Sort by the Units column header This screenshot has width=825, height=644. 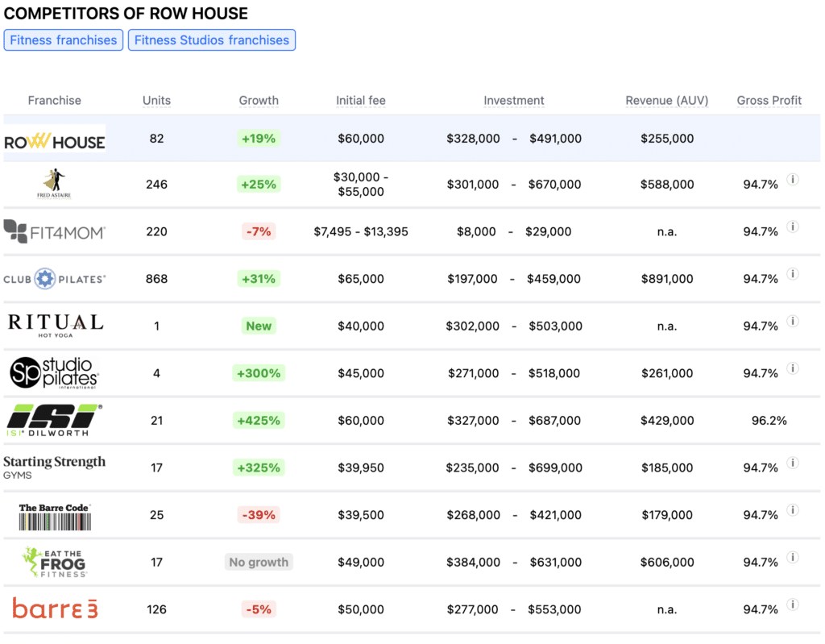(157, 100)
